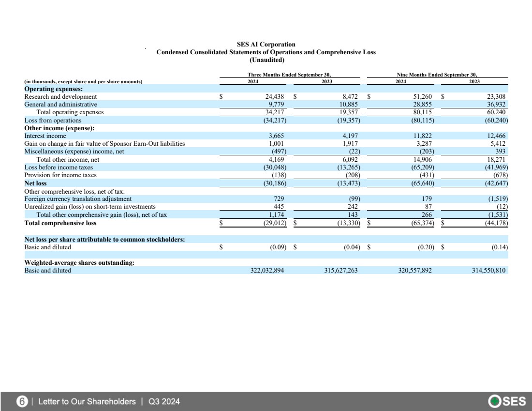Click the nine-month R&D value 51,260
Image resolution: width=532 pixels, height=411 pixels.
(x=422, y=96)
